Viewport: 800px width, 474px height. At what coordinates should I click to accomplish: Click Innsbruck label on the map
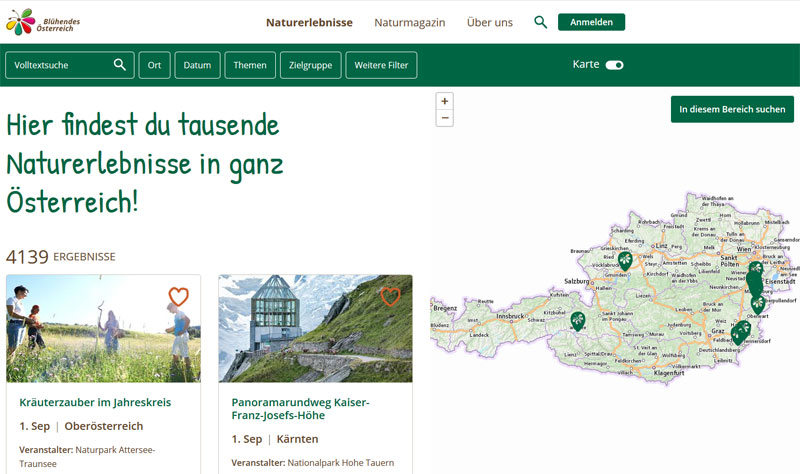point(511,316)
